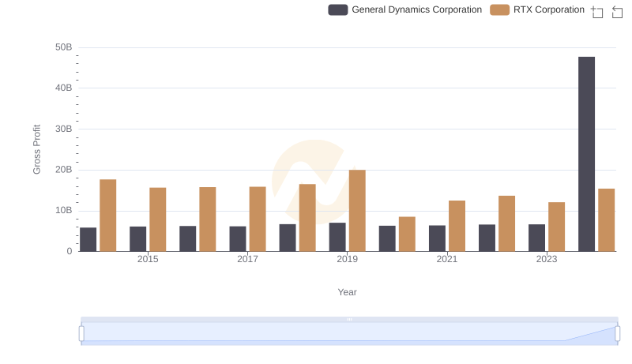Toggle RTX Corporation legend color swatch

coord(499,9)
